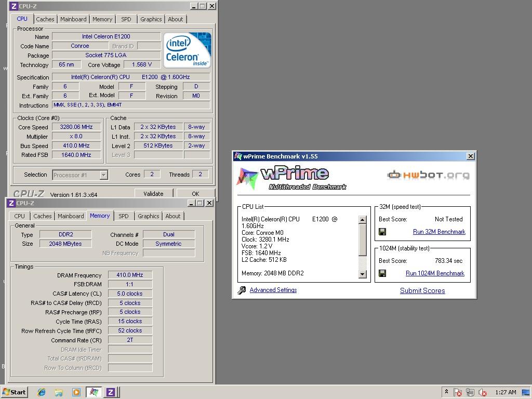Select Caches tab in lower CPU-Z window
Screen dimensions: 532x399
point(43,216)
